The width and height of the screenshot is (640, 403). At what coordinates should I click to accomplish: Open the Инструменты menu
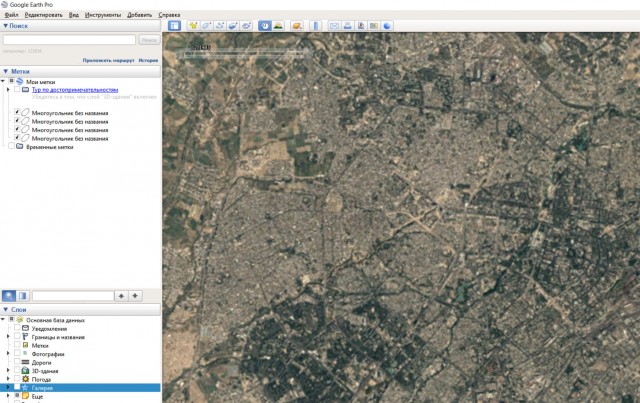tap(103, 15)
